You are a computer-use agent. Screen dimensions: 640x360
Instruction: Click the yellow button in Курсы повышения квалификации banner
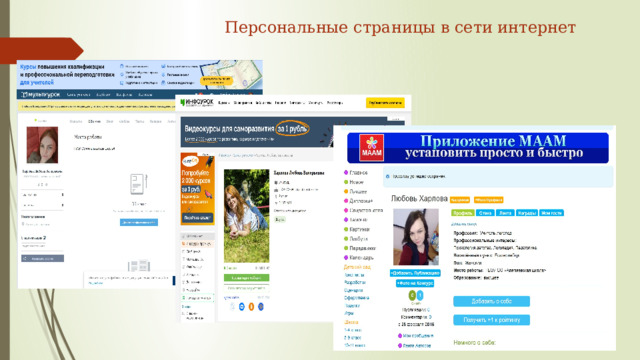(x=216, y=80)
